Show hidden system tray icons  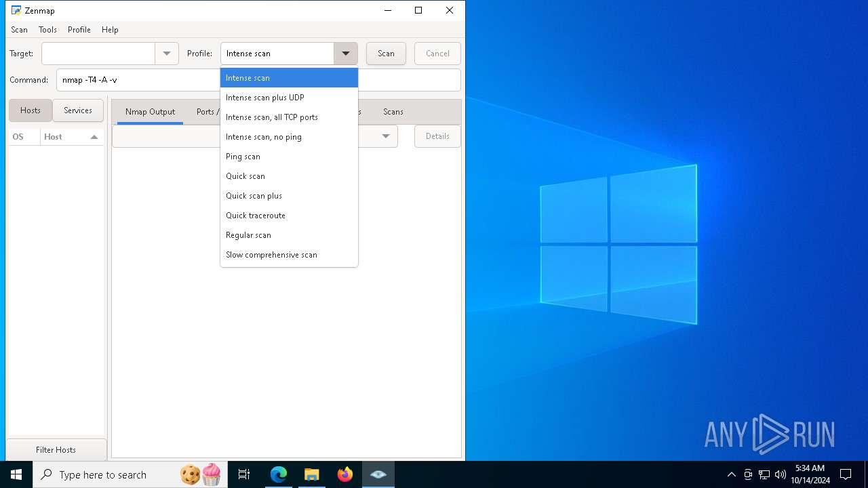731,474
